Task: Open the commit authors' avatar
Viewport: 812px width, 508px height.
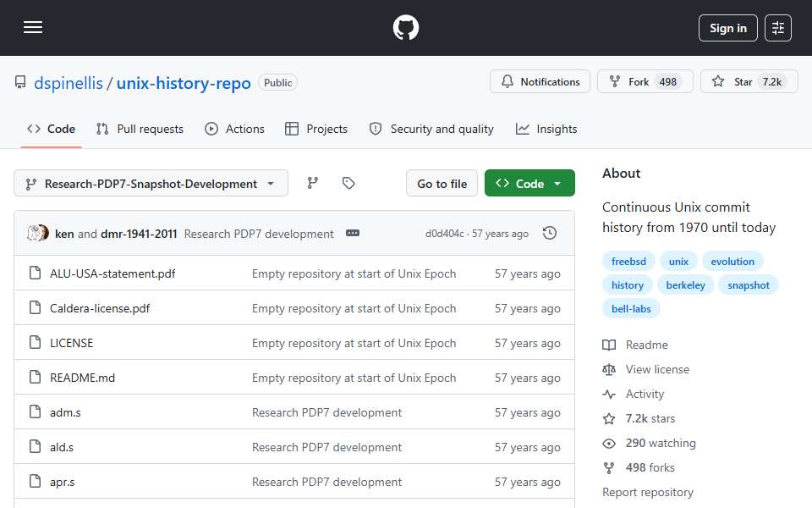Action: 38,234
